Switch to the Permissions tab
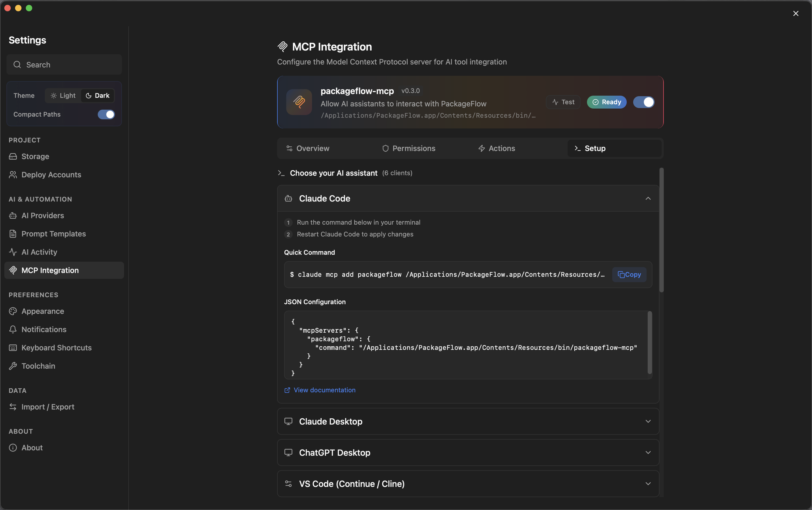This screenshot has height=510, width=812. click(414, 148)
